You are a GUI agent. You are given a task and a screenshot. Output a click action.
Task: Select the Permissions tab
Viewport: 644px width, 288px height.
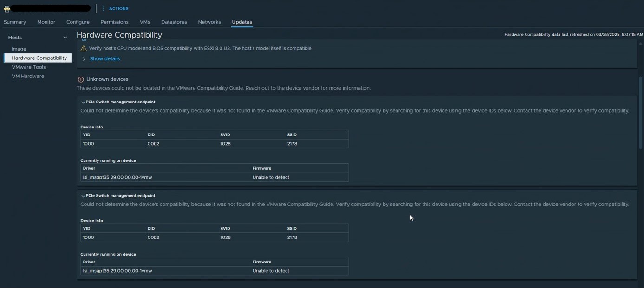(114, 21)
